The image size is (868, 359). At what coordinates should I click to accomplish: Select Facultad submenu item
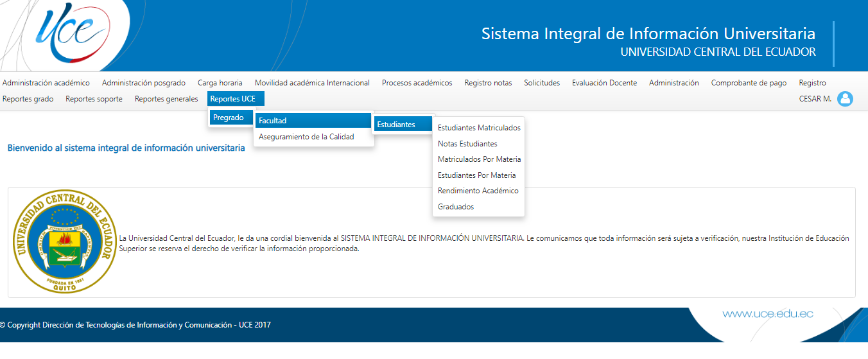coord(313,121)
